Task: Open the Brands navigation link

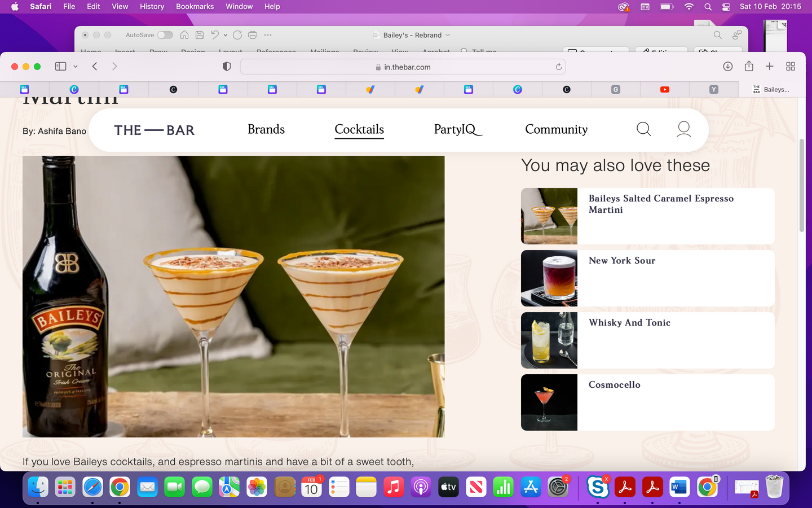Action: coord(266,129)
